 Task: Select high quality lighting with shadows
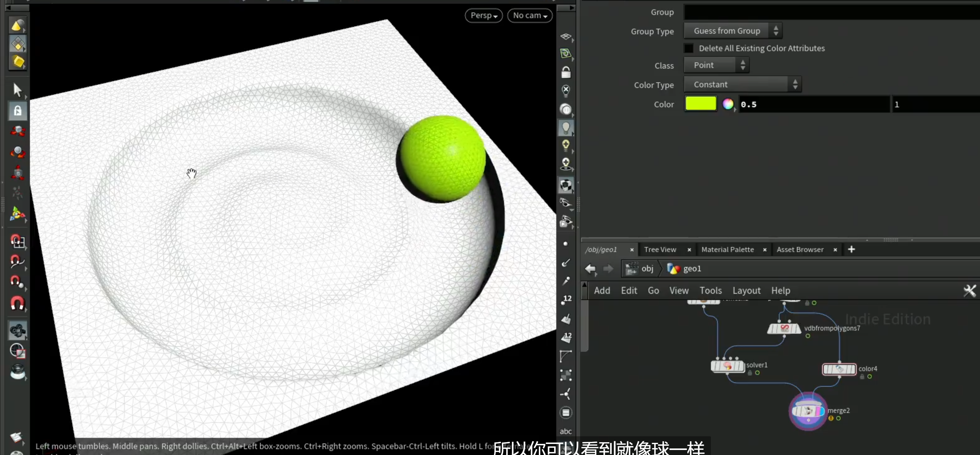[x=566, y=164]
